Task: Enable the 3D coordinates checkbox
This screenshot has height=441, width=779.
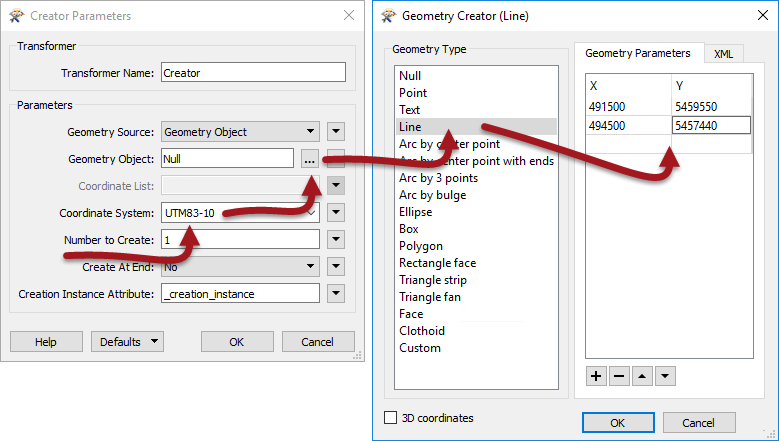Action: 391,417
